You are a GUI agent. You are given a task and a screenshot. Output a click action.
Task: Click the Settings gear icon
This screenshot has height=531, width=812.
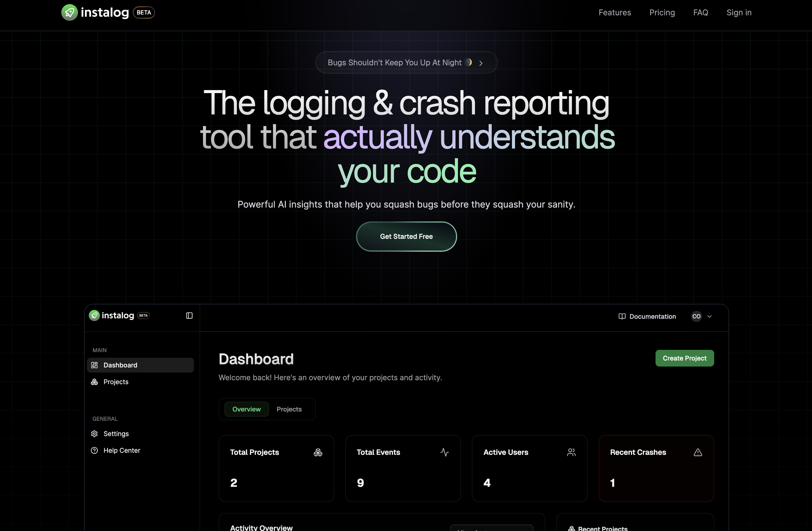pos(95,434)
